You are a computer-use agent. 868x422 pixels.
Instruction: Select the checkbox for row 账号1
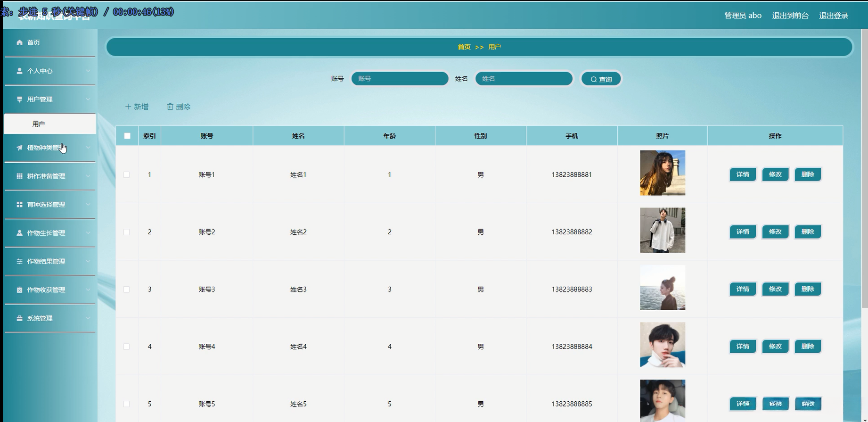126,174
